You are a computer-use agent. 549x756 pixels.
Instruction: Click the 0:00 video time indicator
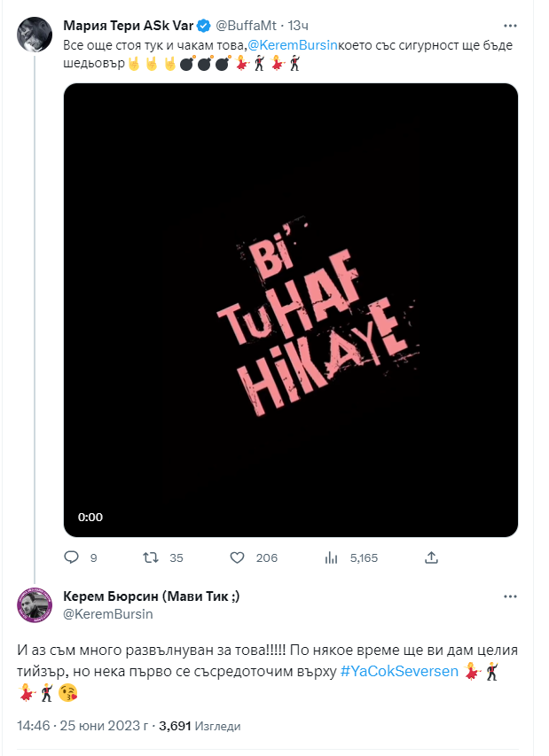tap(90, 517)
